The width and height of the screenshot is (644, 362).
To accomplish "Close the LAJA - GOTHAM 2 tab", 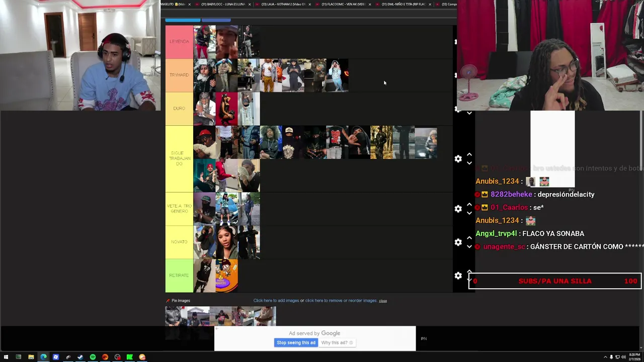I will [x=309, y=4].
